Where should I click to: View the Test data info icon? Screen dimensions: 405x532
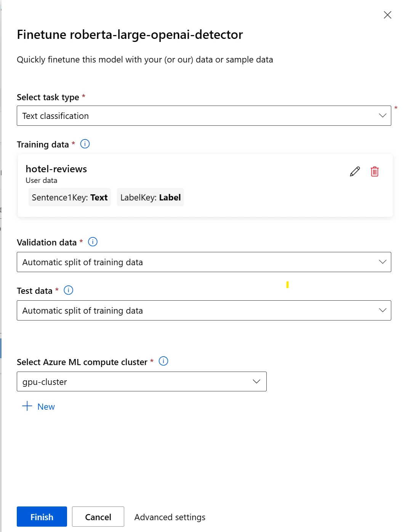coord(69,290)
